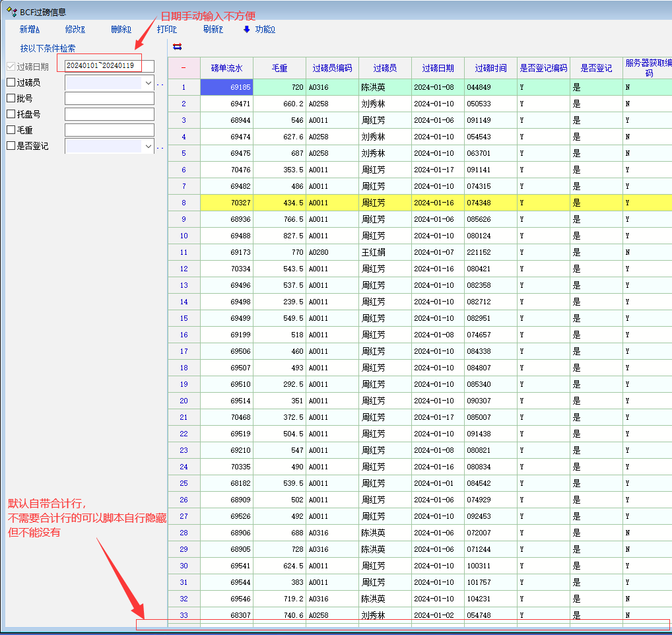Click the 新增A menu item

pyautogui.click(x=30, y=29)
